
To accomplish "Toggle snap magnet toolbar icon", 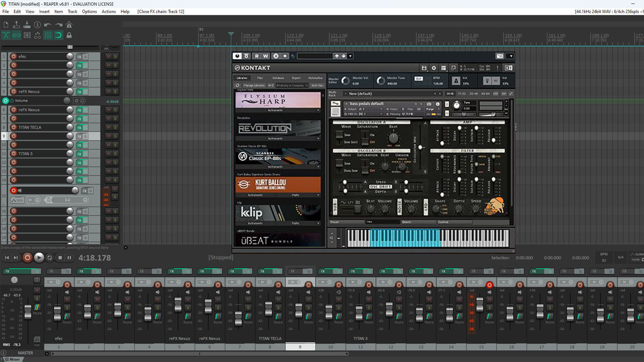I will pyautogui.click(x=58, y=35).
